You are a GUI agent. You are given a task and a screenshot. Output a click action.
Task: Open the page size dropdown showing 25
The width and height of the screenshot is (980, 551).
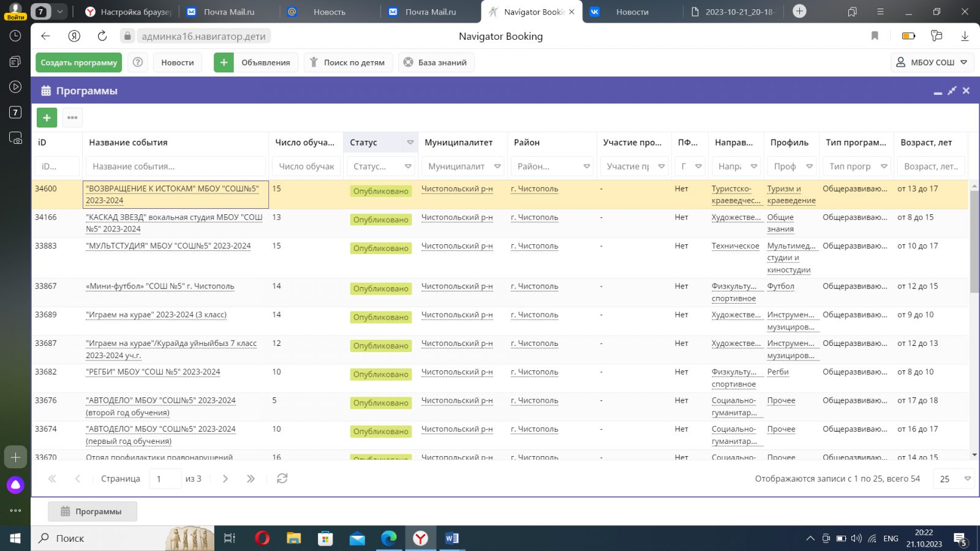pyautogui.click(x=954, y=479)
